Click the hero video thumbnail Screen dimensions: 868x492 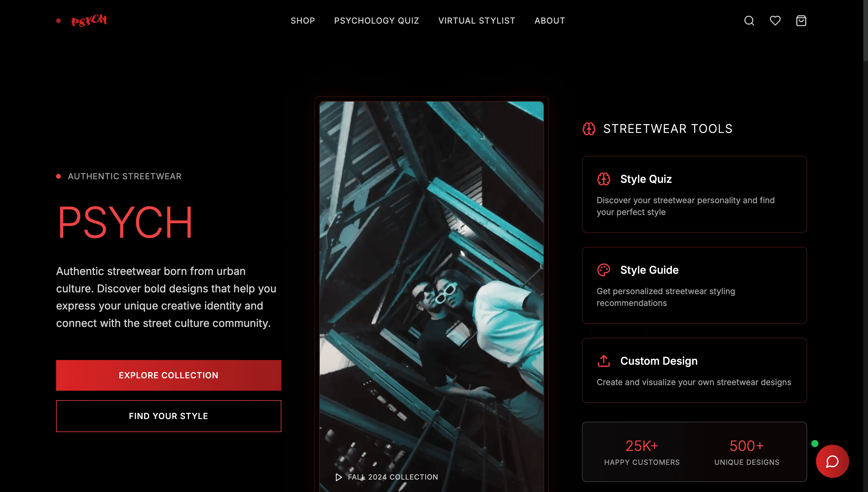click(431, 296)
